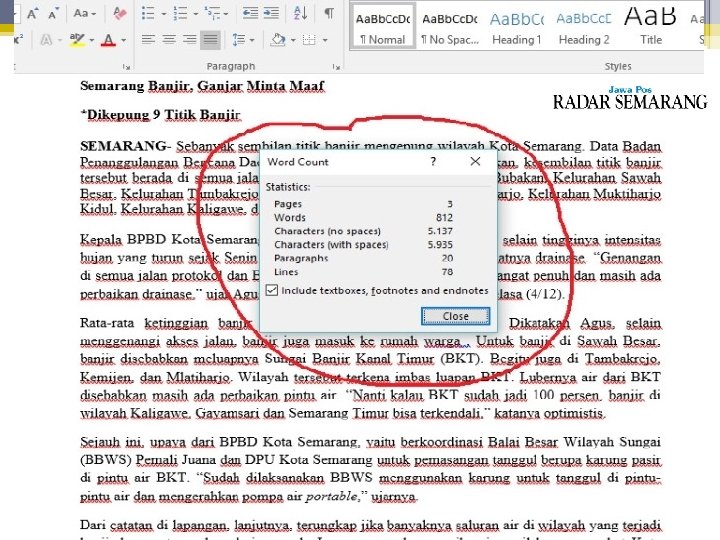The image size is (720, 540).
Task: Close Word Count dialog with X
Action: click(475, 161)
